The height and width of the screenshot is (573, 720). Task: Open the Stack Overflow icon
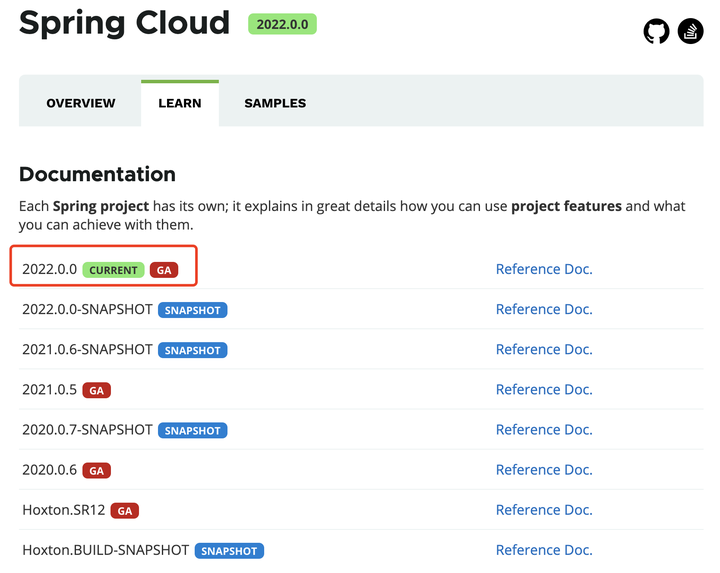point(691,31)
